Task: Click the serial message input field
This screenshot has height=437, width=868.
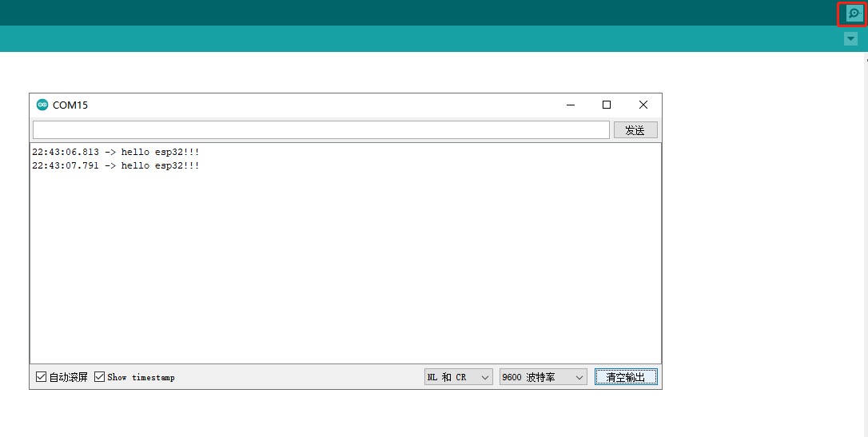Action: pos(321,130)
